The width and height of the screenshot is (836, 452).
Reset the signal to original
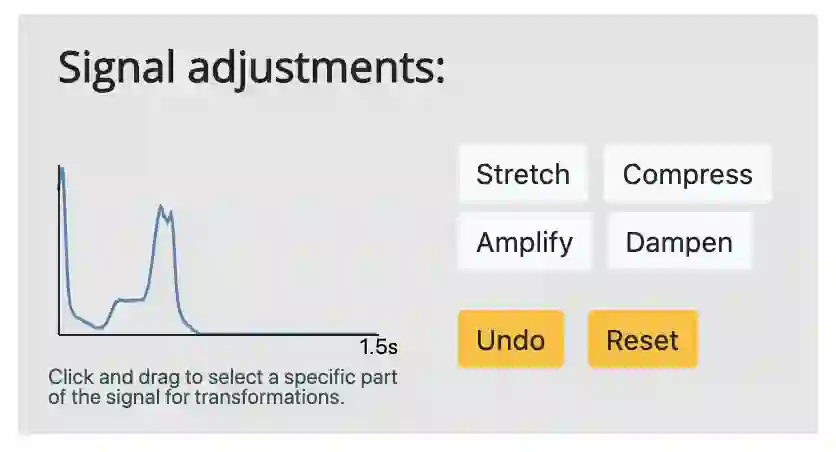point(642,340)
